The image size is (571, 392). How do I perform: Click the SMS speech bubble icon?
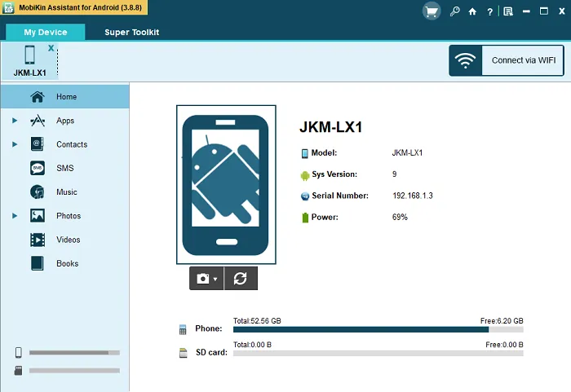click(38, 168)
